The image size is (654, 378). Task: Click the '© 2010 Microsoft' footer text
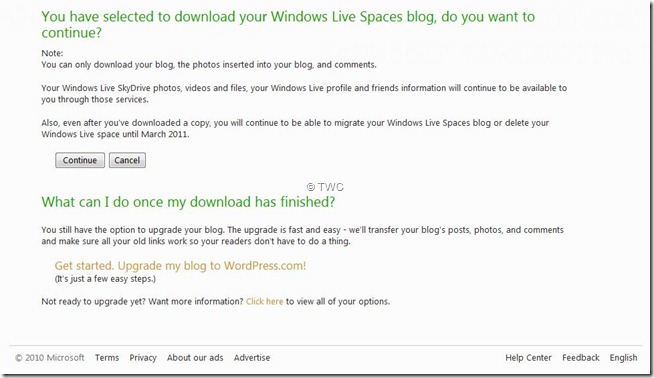click(x=50, y=358)
